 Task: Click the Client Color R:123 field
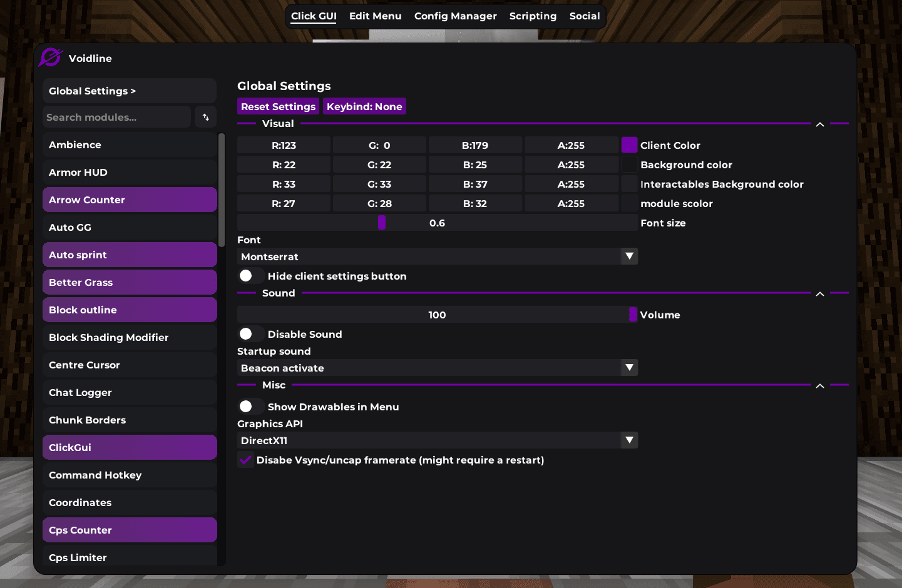[x=284, y=145]
